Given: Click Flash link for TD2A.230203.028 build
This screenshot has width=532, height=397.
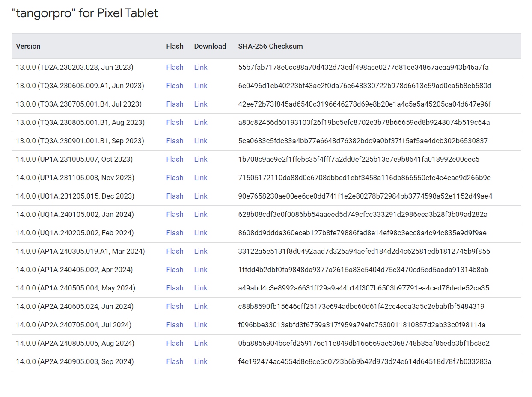Looking at the screenshot, I should (x=175, y=67).
